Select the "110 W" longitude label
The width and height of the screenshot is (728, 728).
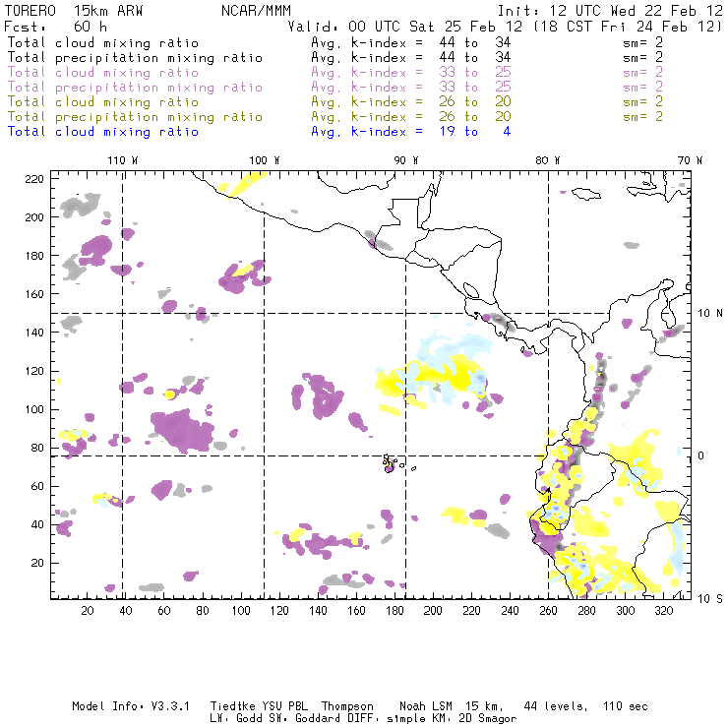click(x=123, y=160)
